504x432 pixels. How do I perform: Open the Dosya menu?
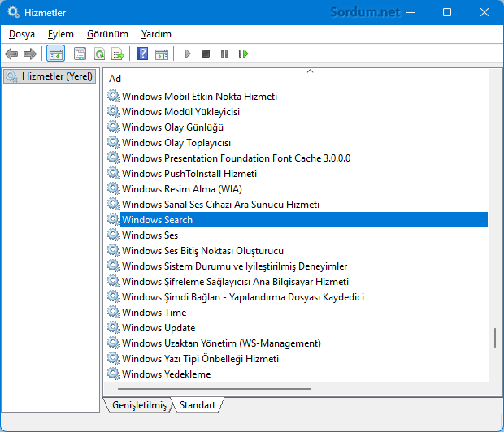point(22,34)
